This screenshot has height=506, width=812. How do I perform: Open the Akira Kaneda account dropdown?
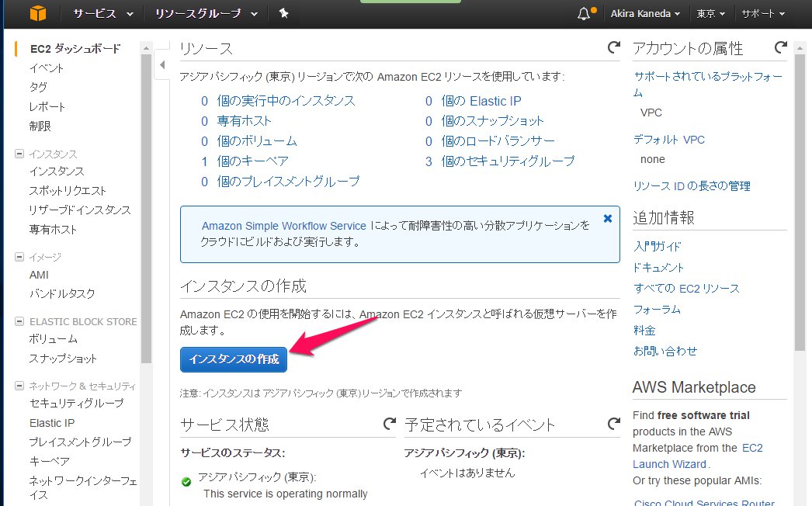pos(644,14)
